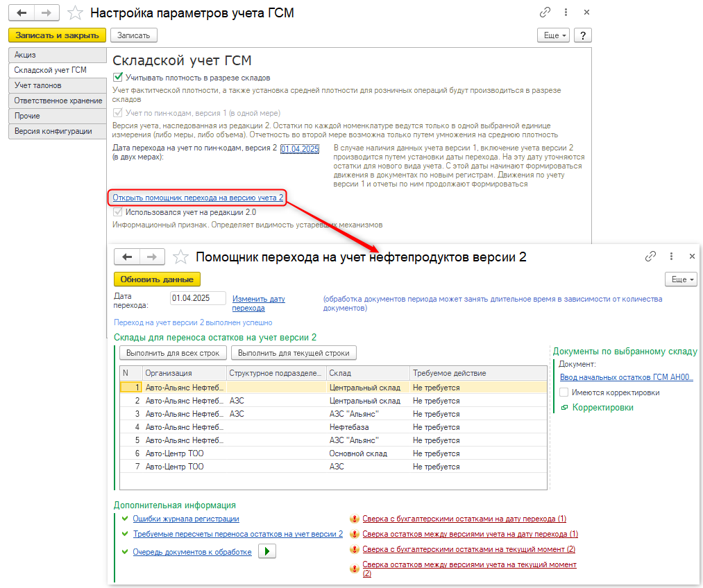Toggle Имеются корректировки checkbox
Screen dimensions: 703x588
click(x=565, y=392)
